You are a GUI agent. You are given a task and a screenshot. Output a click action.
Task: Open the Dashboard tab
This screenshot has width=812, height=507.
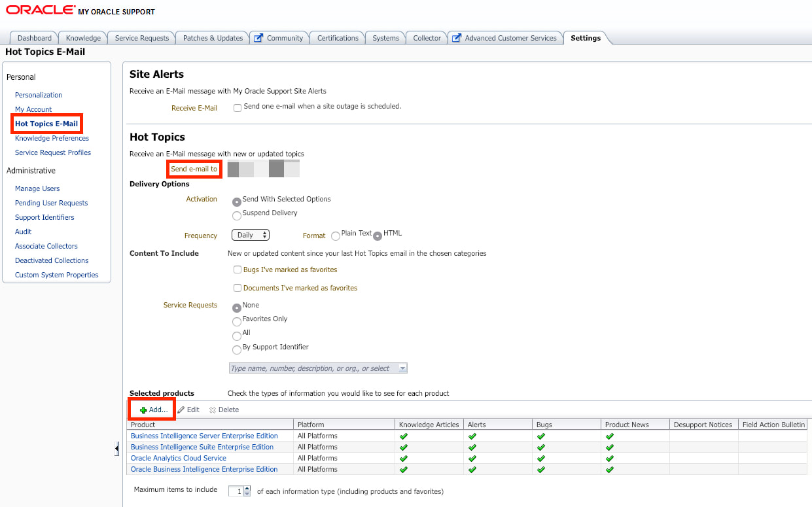35,38
